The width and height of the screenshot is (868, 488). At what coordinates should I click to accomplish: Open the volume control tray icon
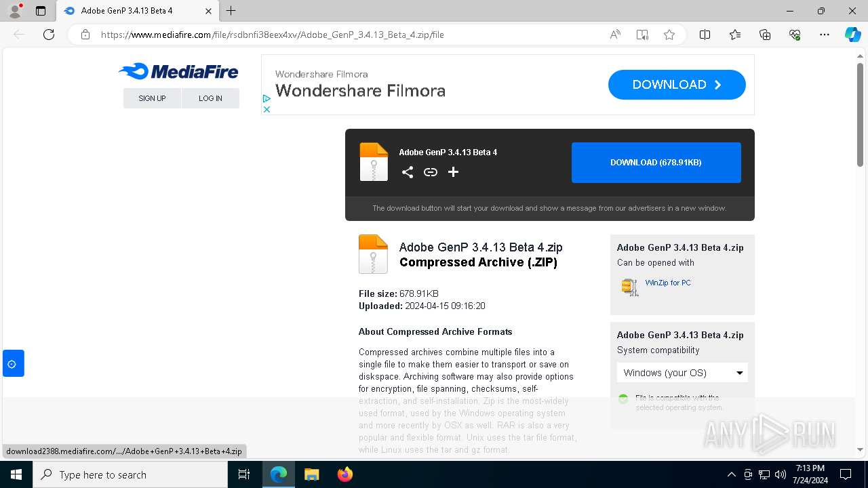781,474
